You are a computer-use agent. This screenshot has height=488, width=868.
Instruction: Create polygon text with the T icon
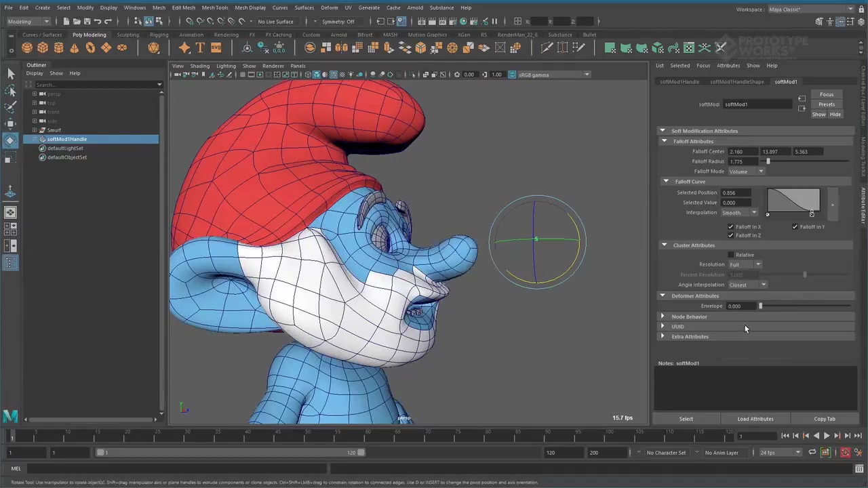(x=200, y=47)
